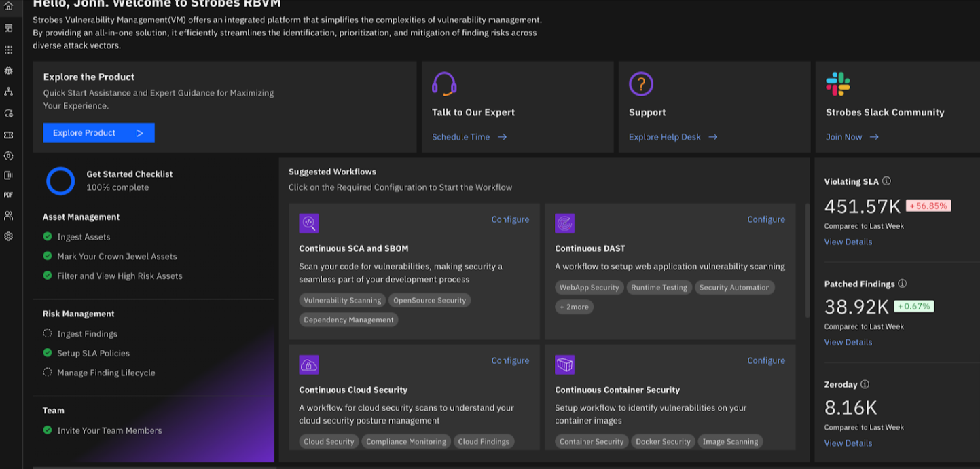The image size is (980, 469).
Task: Toggle the Ingest Assets checkmark
Action: (x=48, y=236)
